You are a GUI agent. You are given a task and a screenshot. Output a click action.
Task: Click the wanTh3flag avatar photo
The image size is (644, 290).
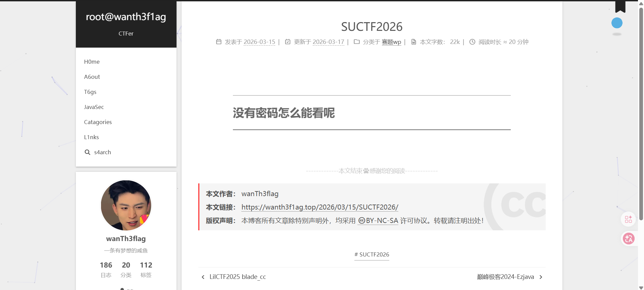126,206
